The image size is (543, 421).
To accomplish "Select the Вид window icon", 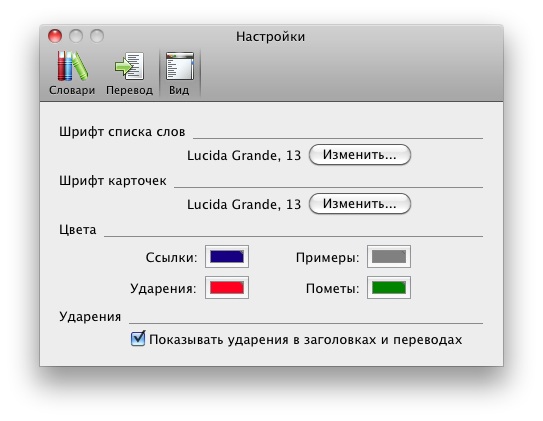I will click(x=180, y=66).
